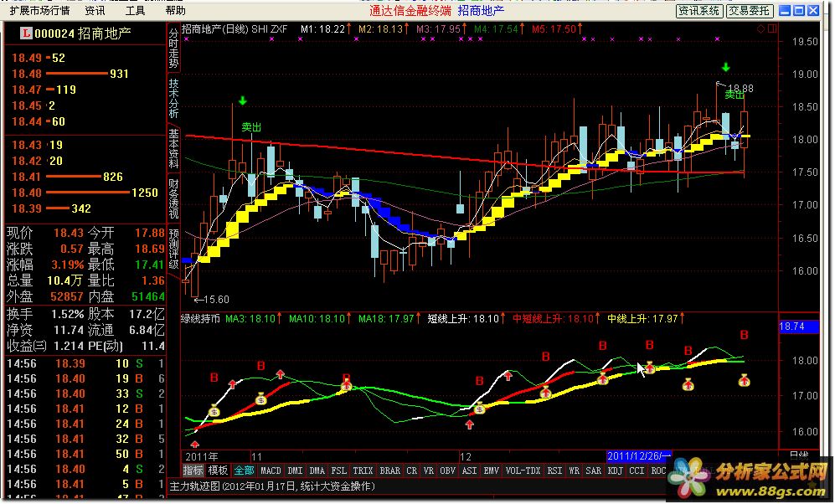Image resolution: width=835 pixels, height=504 pixels.
Task: Click the 中线上升: 17.97 indicator label
Action: (646, 319)
